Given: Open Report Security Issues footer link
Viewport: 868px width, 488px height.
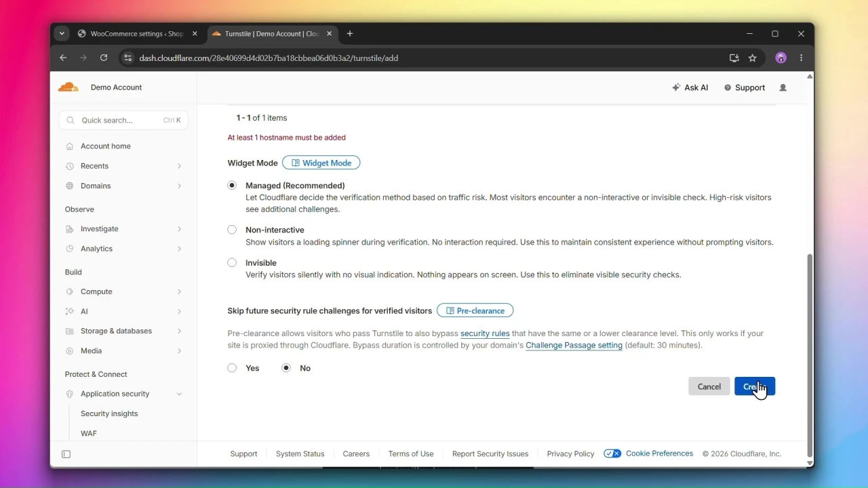Looking at the screenshot, I should pyautogui.click(x=490, y=454).
